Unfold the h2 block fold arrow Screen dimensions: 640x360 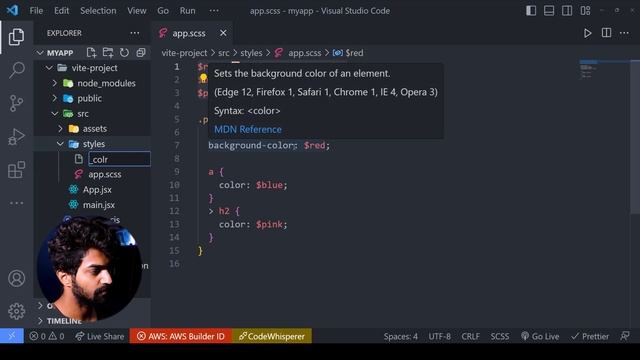pyautogui.click(x=211, y=211)
